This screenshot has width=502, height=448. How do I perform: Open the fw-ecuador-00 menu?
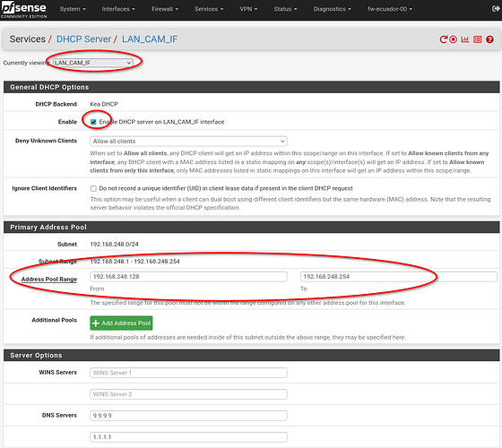coord(390,9)
